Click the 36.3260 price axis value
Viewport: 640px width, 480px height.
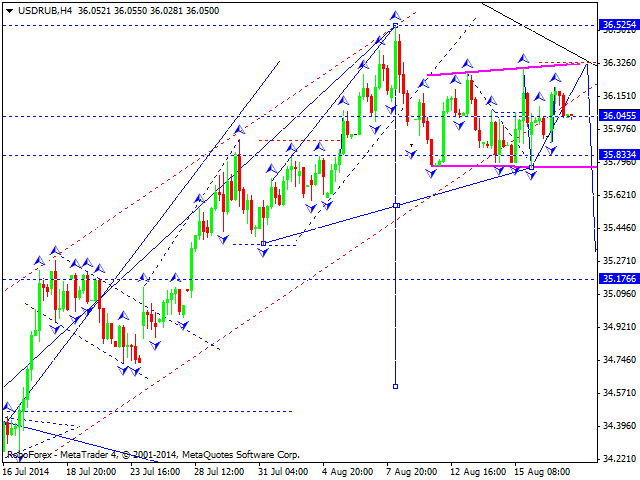619,62
